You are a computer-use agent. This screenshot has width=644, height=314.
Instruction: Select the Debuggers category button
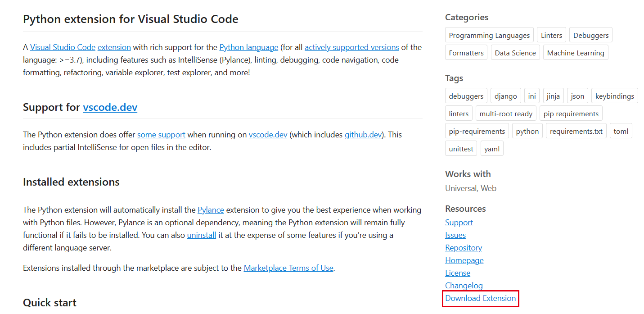590,35
